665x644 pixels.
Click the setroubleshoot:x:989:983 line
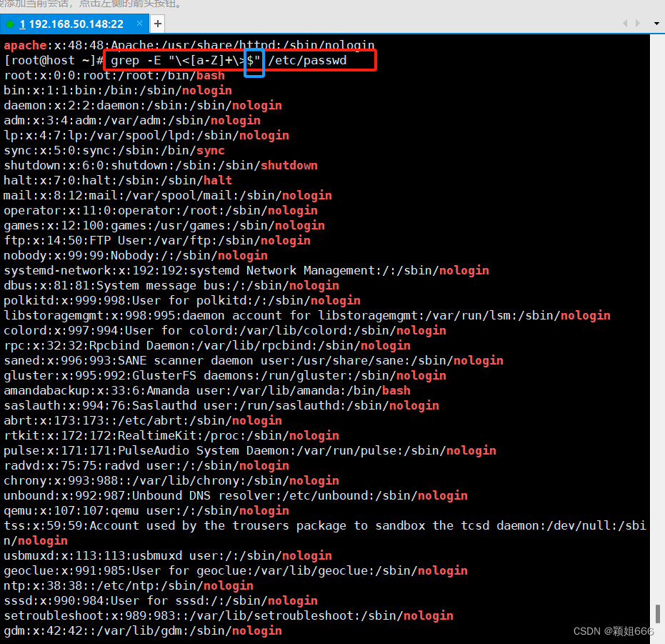[229, 615]
